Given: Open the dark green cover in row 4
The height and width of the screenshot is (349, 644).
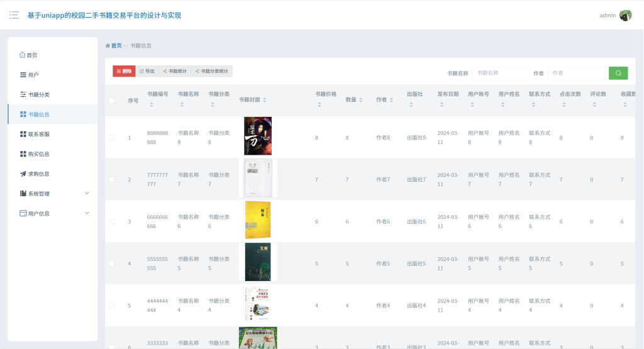Looking at the screenshot, I should [x=258, y=262].
